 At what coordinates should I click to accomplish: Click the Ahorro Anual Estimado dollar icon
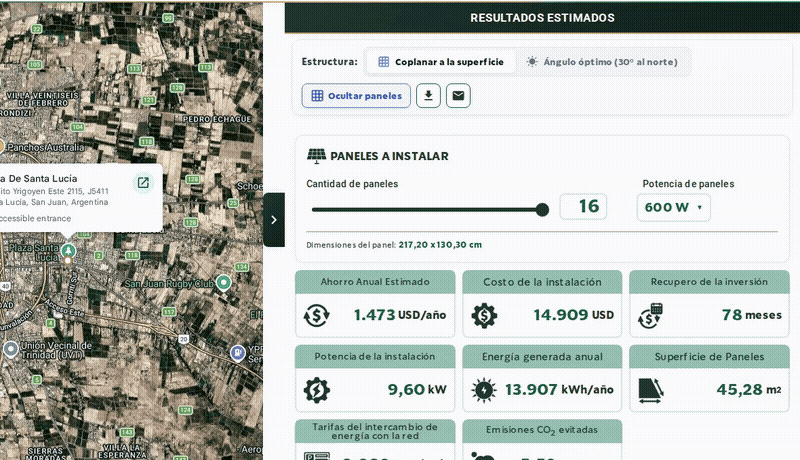tap(316, 315)
